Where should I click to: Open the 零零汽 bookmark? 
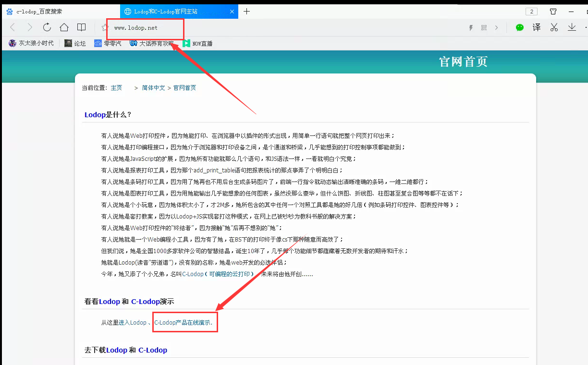[108, 43]
